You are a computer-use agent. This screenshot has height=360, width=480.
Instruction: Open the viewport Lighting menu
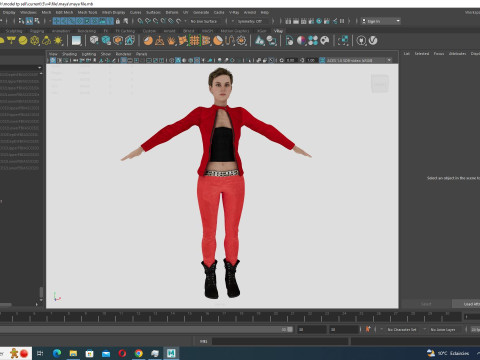89,54
